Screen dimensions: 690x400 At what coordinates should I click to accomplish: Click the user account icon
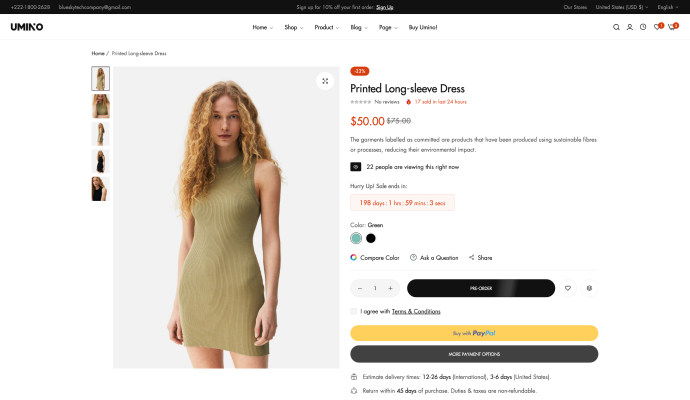pos(629,27)
